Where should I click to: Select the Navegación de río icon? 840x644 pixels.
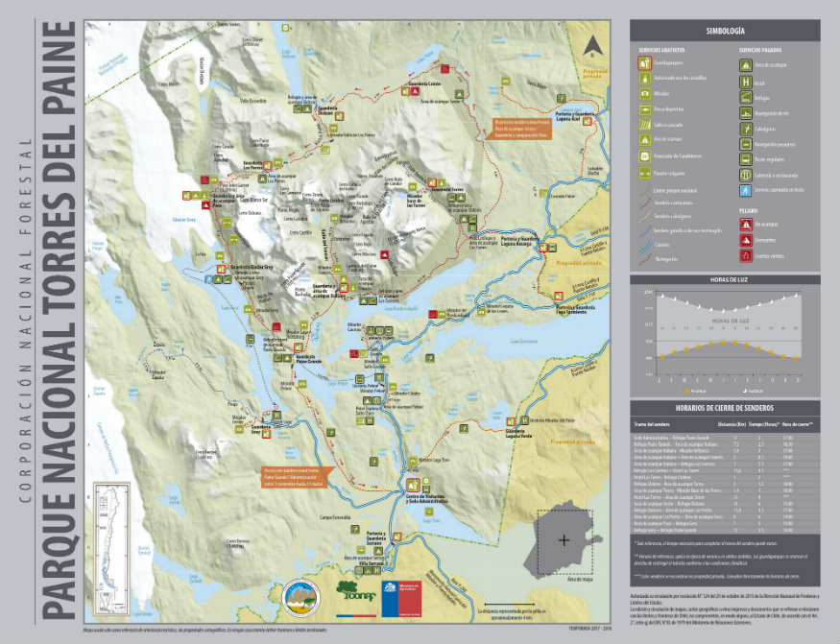(x=745, y=113)
